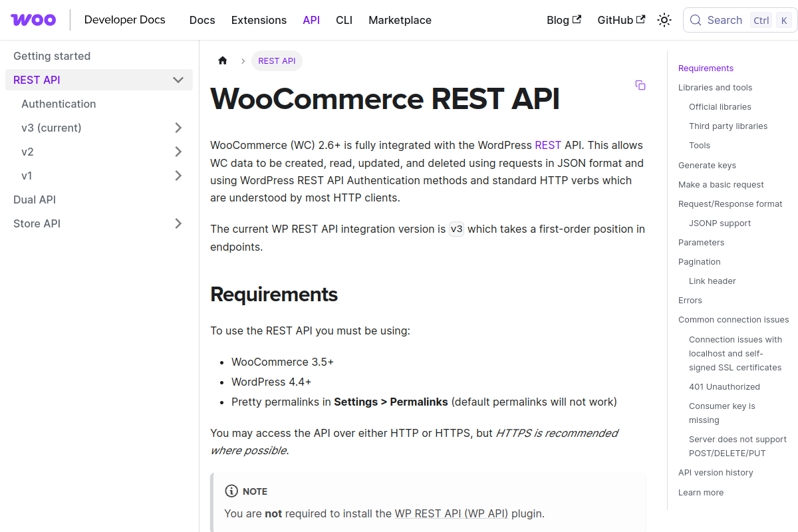This screenshot has height=532, width=798.
Task: Click the WooCommerce 3.5+ list item
Action: click(283, 362)
